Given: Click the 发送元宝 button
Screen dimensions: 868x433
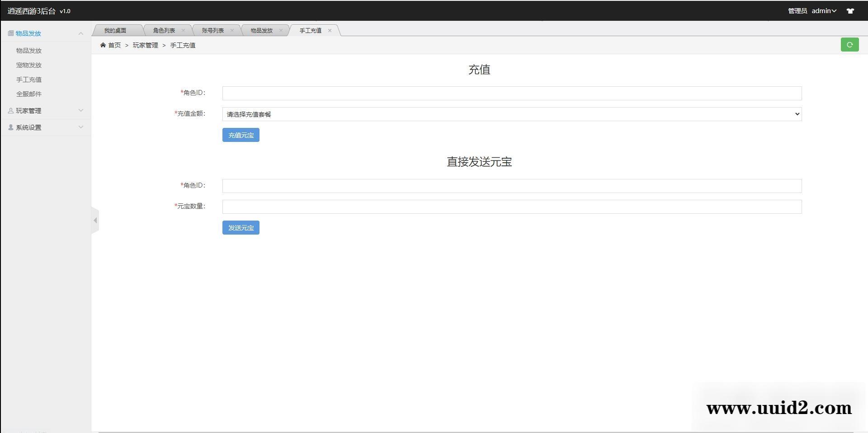Looking at the screenshot, I should point(241,227).
